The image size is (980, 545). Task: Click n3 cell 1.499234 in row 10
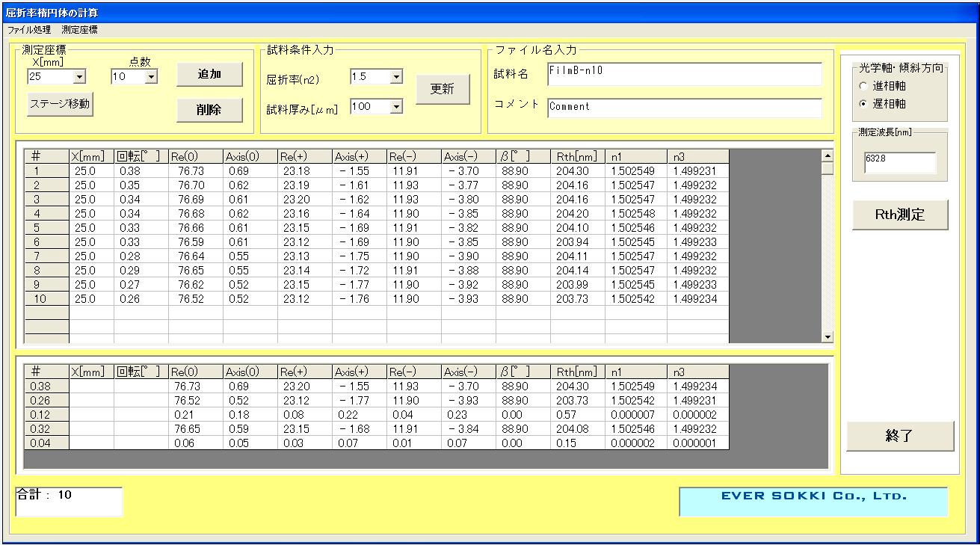[x=698, y=299]
